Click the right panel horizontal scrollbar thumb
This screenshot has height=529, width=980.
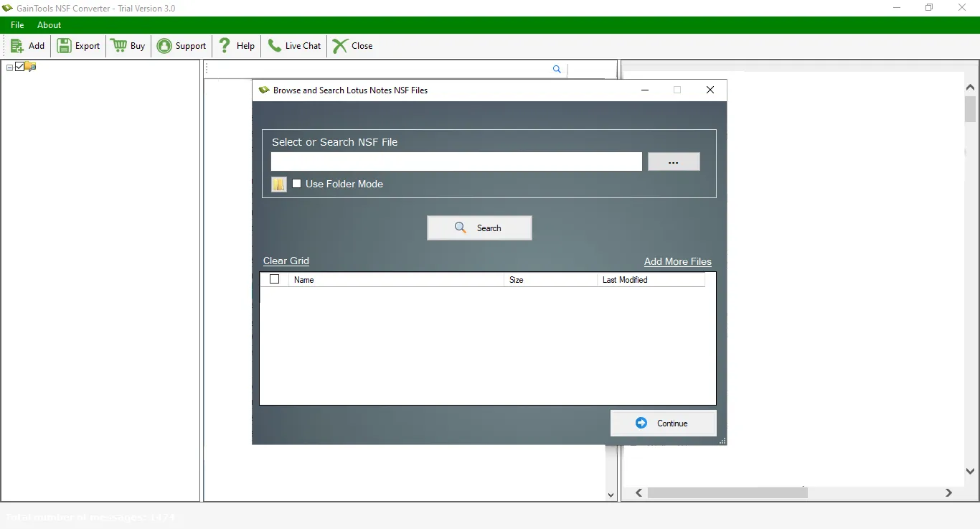click(x=727, y=493)
